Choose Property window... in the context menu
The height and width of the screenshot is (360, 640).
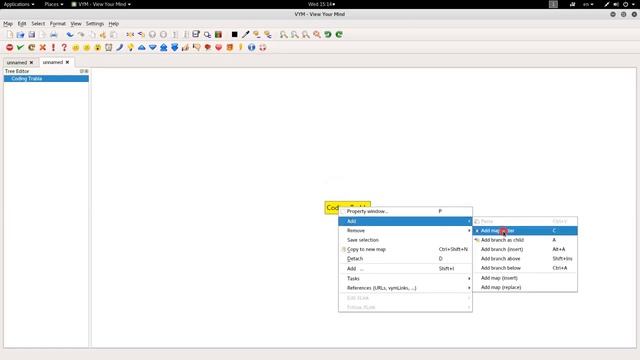click(x=405, y=211)
